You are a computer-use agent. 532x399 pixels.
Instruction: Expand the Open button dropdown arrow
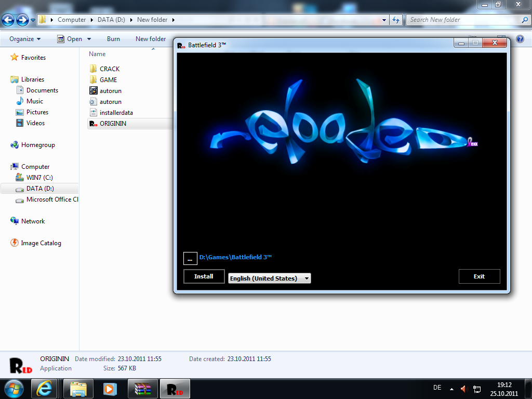(89, 38)
